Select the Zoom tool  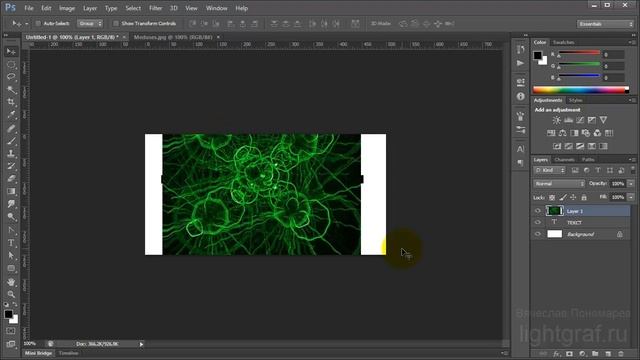11,294
